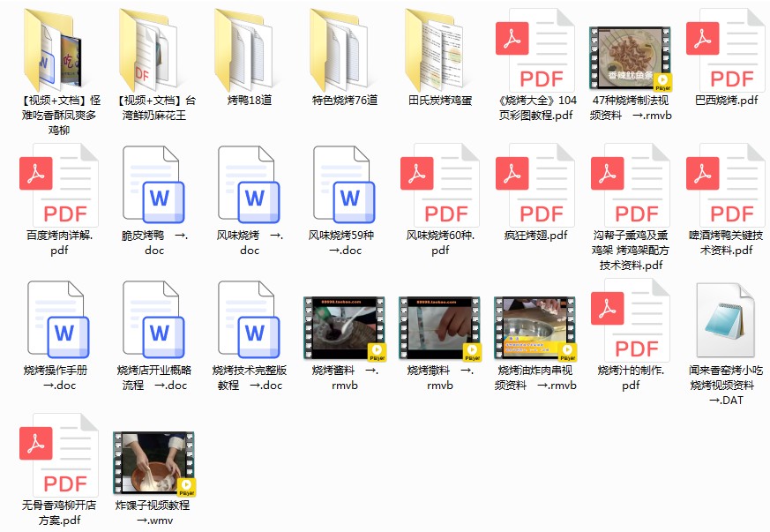The width and height of the screenshot is (770, 532).
Task: Select the 烧烤油炸肉串 video thumbnail
Action: click(x=535, y=328)
